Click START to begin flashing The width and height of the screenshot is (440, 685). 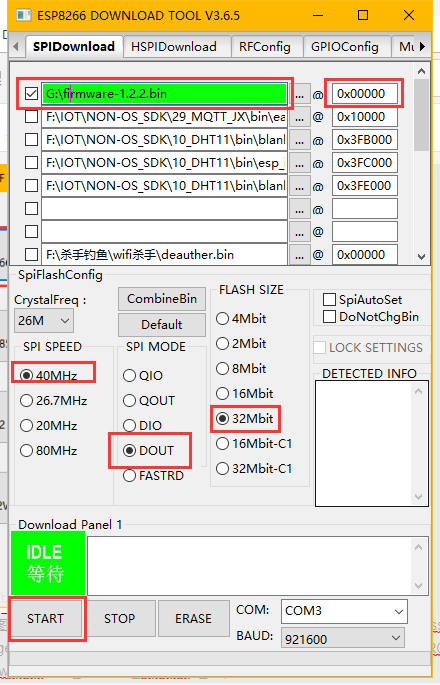tap(46, 619)
